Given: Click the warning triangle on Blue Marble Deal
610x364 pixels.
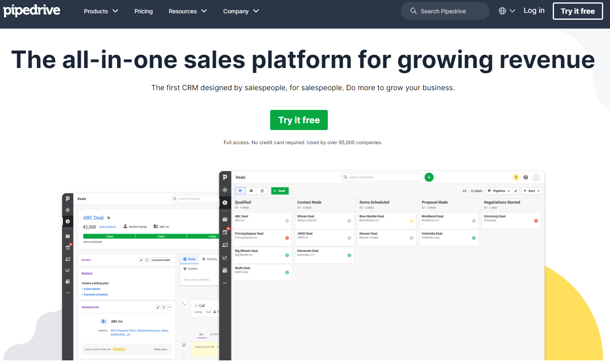Looking at the screenshot, I should pyautogui.click(x=411, y=221).
